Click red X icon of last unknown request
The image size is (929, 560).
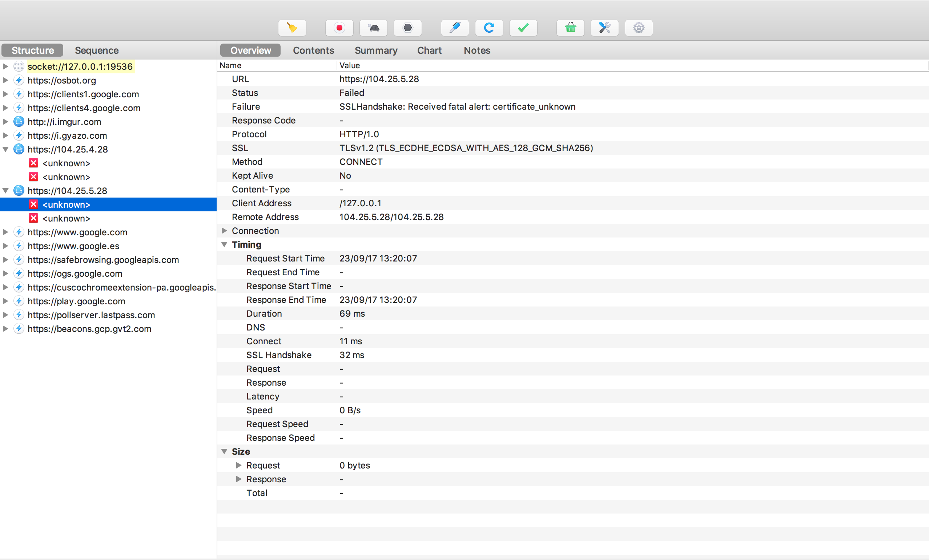point(33,218)
